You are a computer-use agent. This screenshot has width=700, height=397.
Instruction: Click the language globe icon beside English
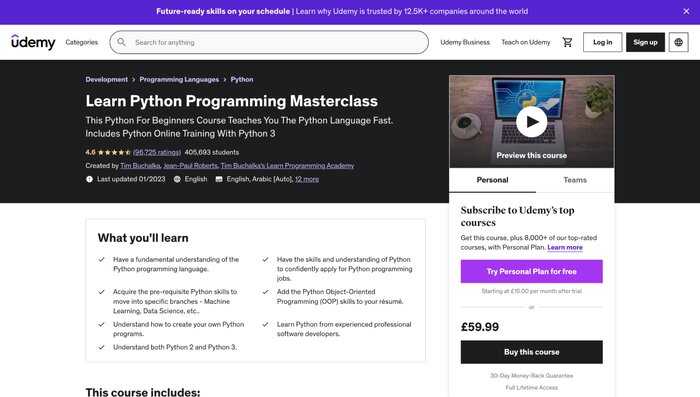(x=177, y=179)
